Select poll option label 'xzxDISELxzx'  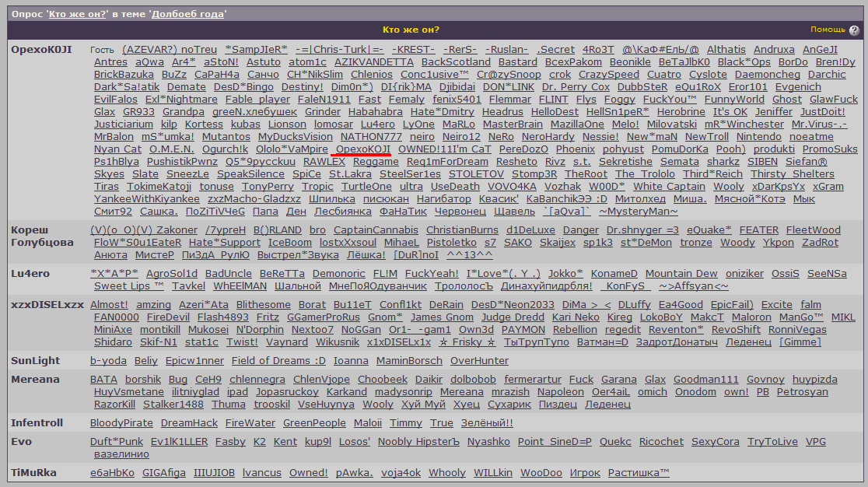tap(47, 304)
